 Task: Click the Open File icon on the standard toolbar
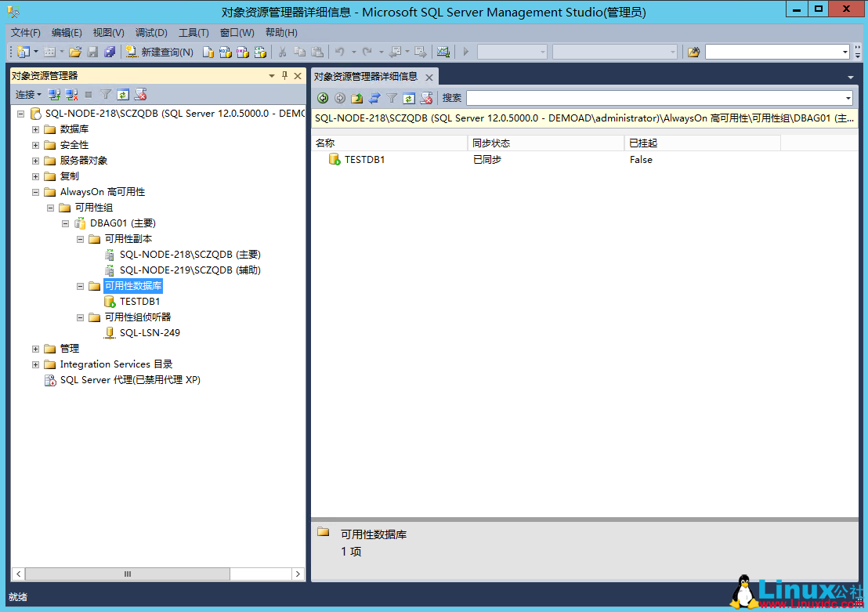(x=75, y=52)
